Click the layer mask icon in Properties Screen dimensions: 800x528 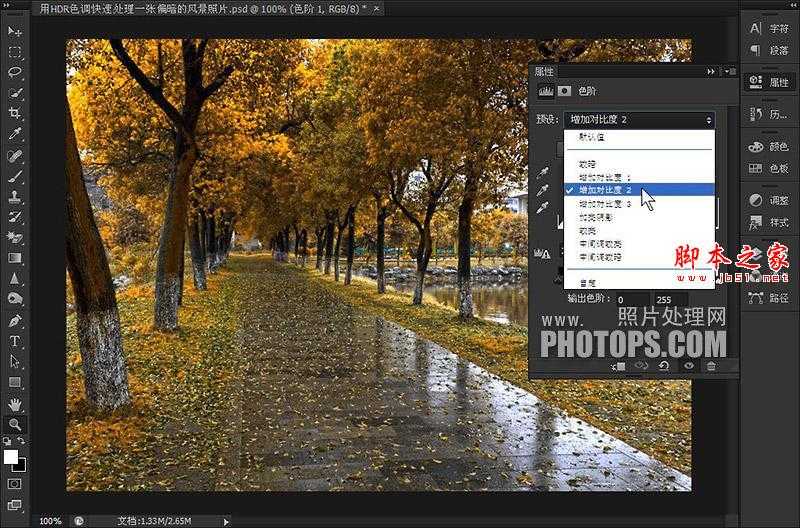[564, 91]
